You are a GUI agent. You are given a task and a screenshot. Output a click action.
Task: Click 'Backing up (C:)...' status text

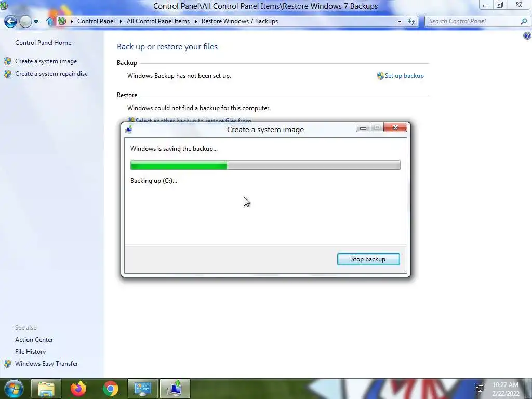tap(154, 180)
